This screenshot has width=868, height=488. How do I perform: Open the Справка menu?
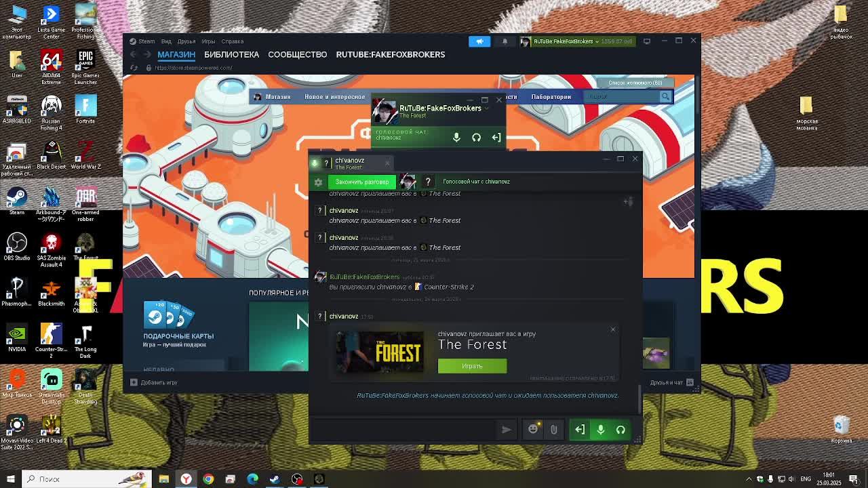tap(233, 41)
